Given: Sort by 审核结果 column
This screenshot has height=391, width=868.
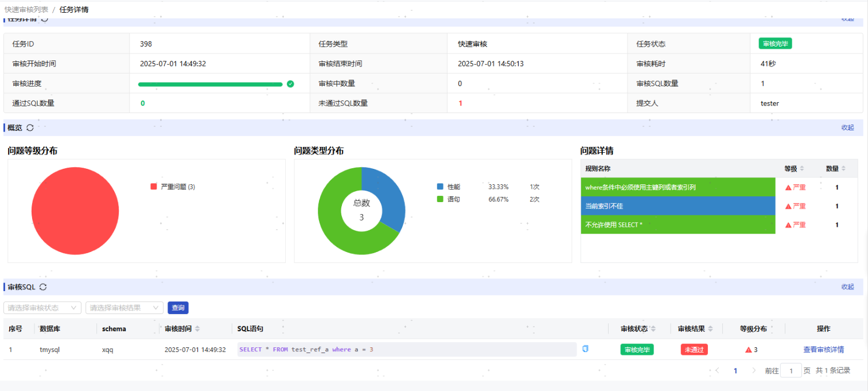Looking at the screenshot, I should (x=710, y=329).
